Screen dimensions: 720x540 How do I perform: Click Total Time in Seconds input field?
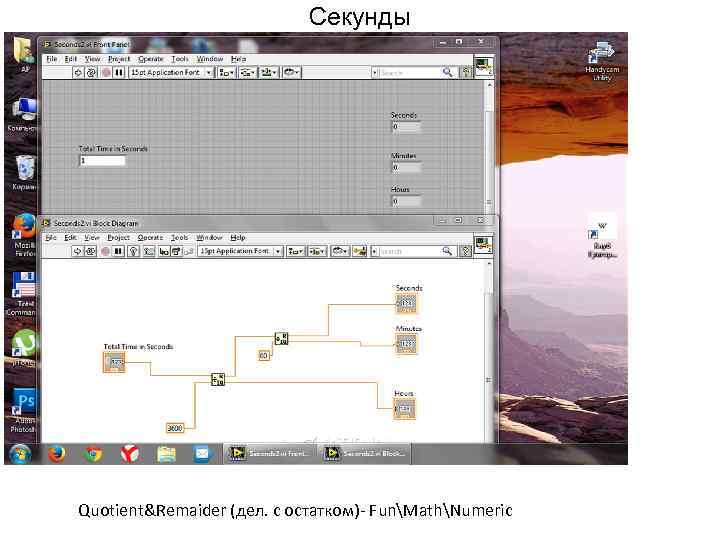pyautogui.click(x=102, y=160)
